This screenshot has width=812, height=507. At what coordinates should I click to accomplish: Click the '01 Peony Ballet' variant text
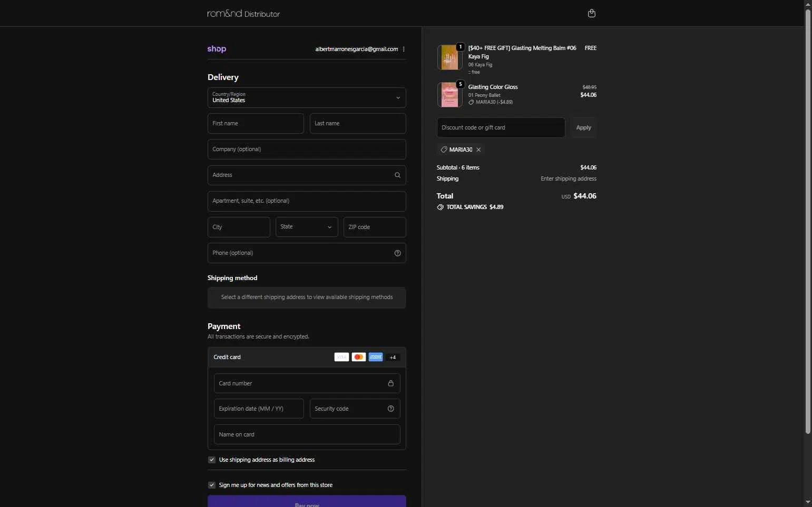tap(484, 95)
